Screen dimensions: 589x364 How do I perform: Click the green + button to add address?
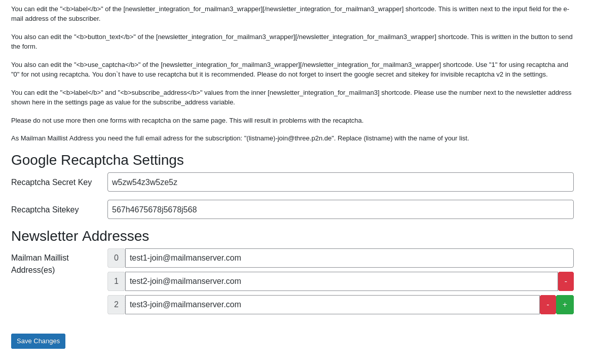pos(565,304)
